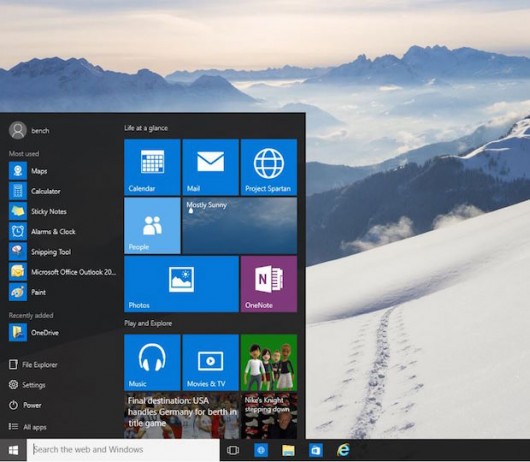Open the Movies & TV tile

coord(211,362)
